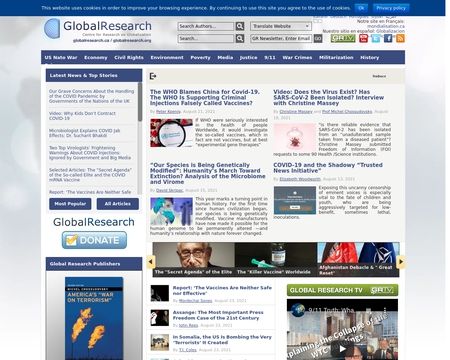Image resolution: width=450 pixels, height=360 pixels.
Task: Focus the GR Newsletter email field
Action: [281, 38]
